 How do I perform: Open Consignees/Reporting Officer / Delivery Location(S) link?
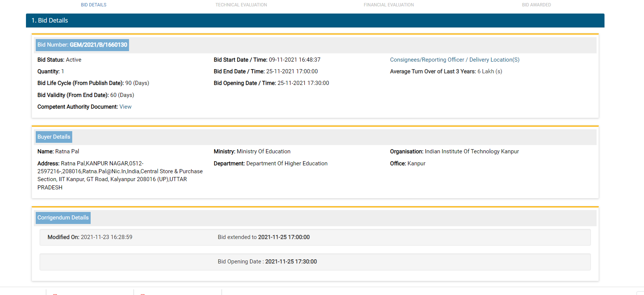(x=454, y=60)
